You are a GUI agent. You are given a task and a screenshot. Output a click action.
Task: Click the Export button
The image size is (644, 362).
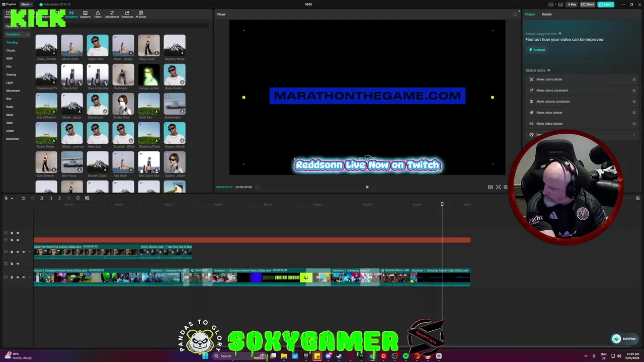point(606,5)
